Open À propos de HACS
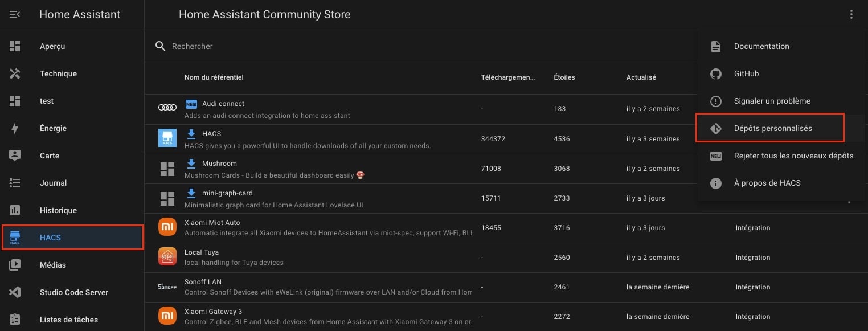This screenshot has height=331, width=868. (x=783, y=183)
